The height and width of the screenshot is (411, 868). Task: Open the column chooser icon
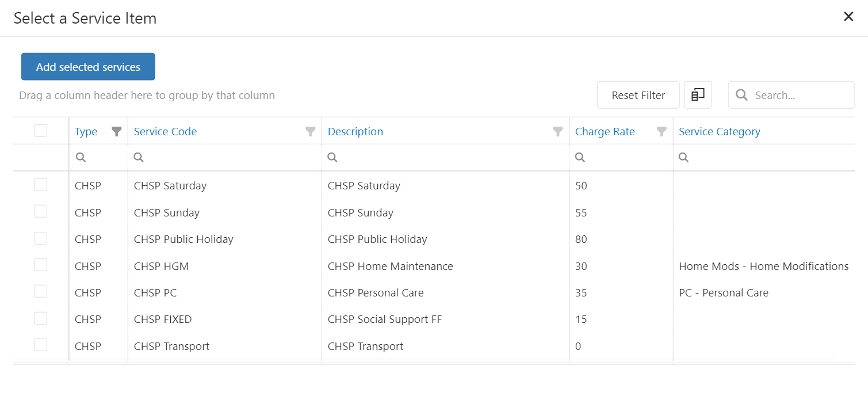click(x=698, y=95)
